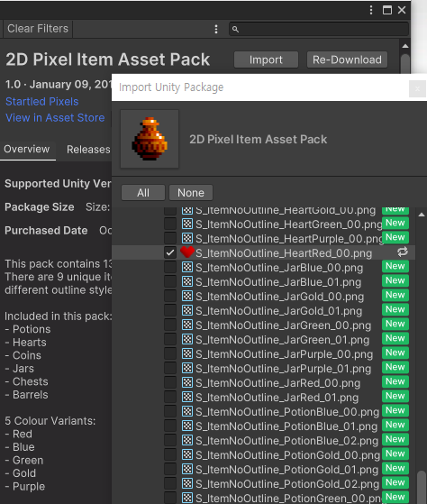Select S_ItemNoOutline_JarPurple_00.png file name
Image resolution: width=427 pixels, height=504 pixels.
(284, 354)
